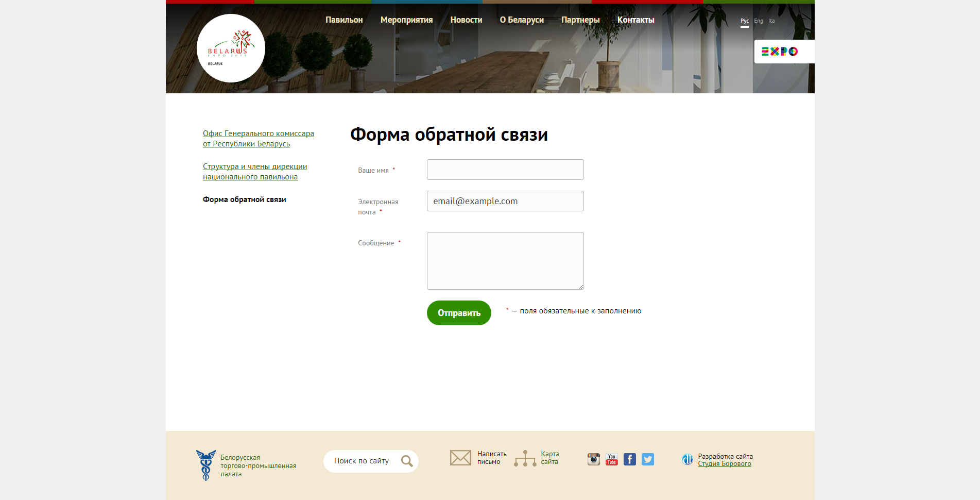
Task: Go to Новости in top menu
Action: pyautogui.click(x=466, y=20)
